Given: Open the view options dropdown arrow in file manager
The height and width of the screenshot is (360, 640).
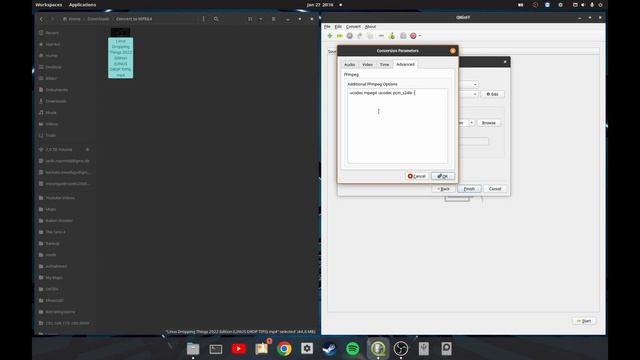Looking at the screenshot, I should tap(261, 19).
